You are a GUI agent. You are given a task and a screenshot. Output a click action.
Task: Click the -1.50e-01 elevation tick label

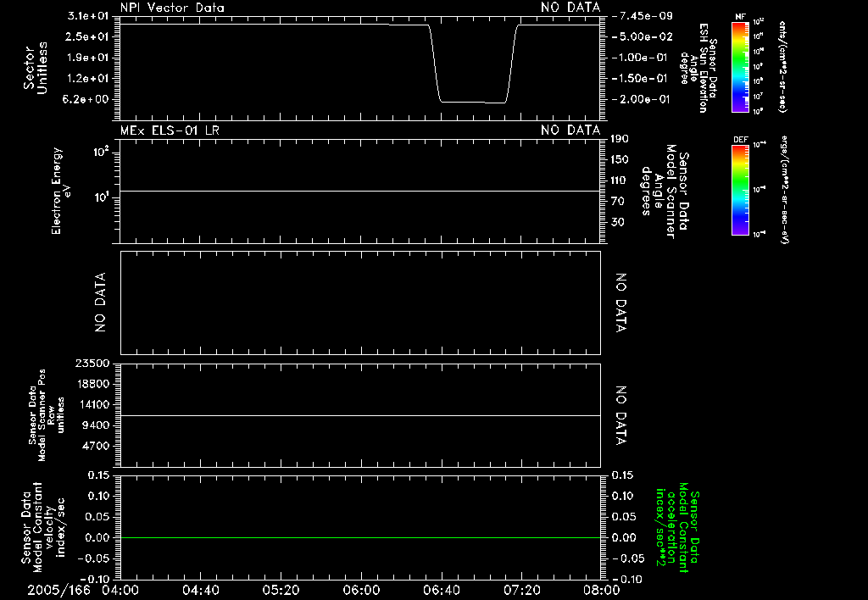(641, 79)
